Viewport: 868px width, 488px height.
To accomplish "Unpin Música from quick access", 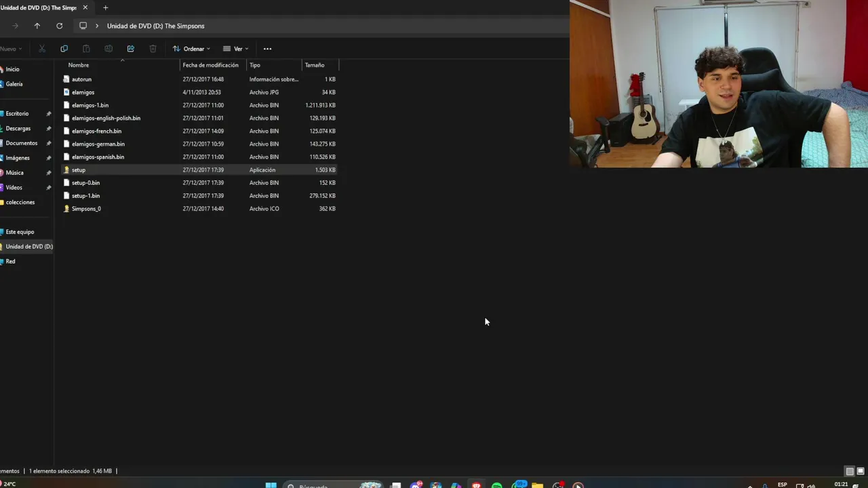I will [48, 173].
